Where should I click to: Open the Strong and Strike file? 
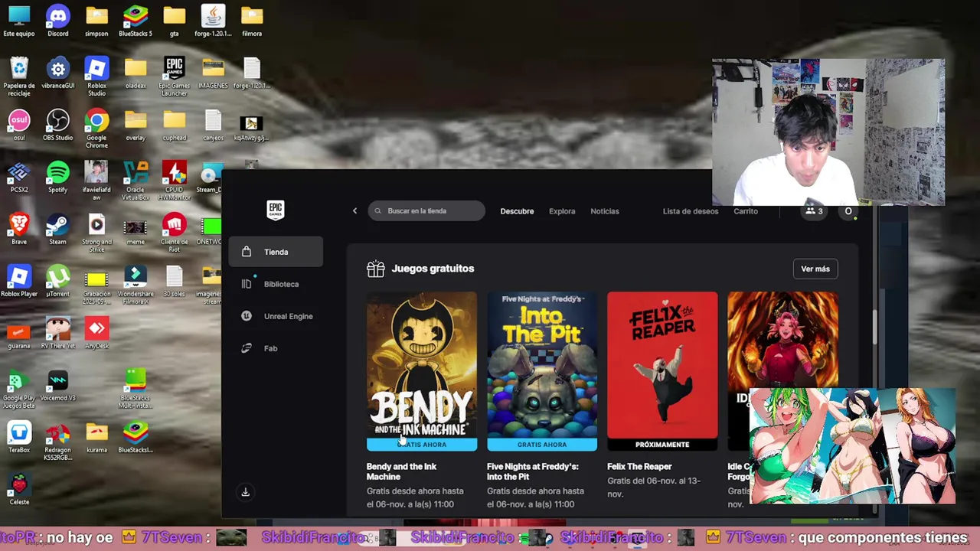click(x=96, y=233)
